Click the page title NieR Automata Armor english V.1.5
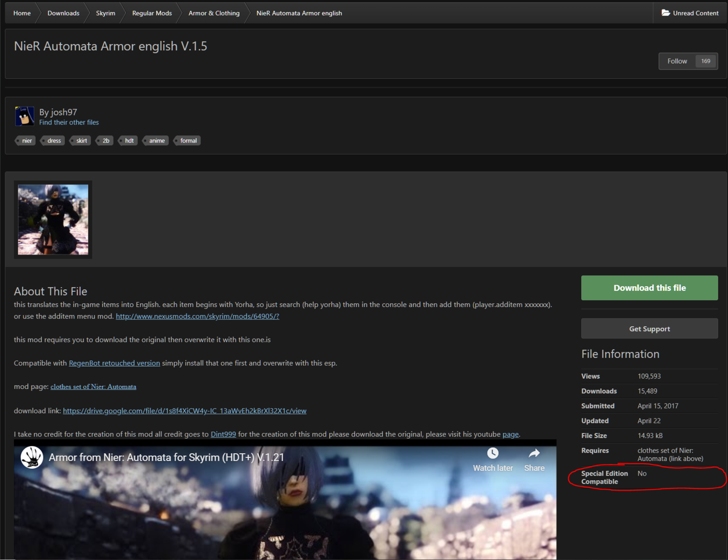728x560 pixels. click(x=110, y=46)
